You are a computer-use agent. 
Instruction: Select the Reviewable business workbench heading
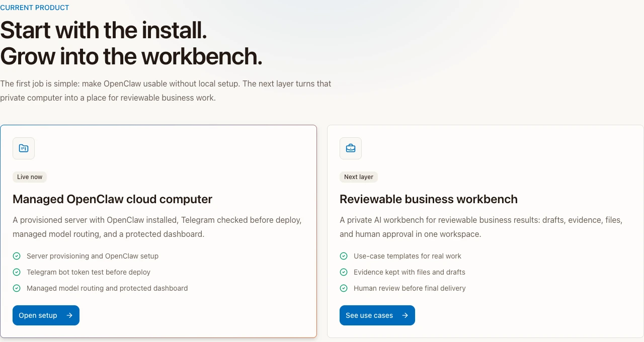click(429, 199)
